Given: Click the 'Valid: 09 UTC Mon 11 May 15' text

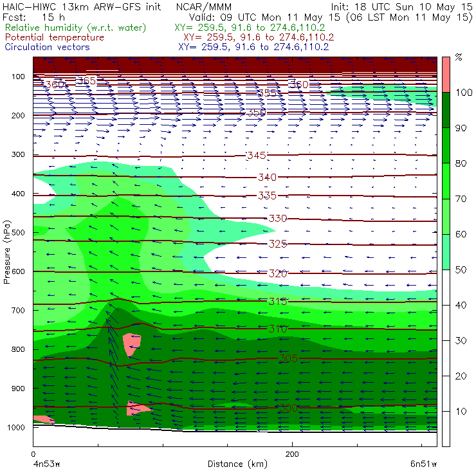Looking at the screenshot, I should [x=264, y=17].
